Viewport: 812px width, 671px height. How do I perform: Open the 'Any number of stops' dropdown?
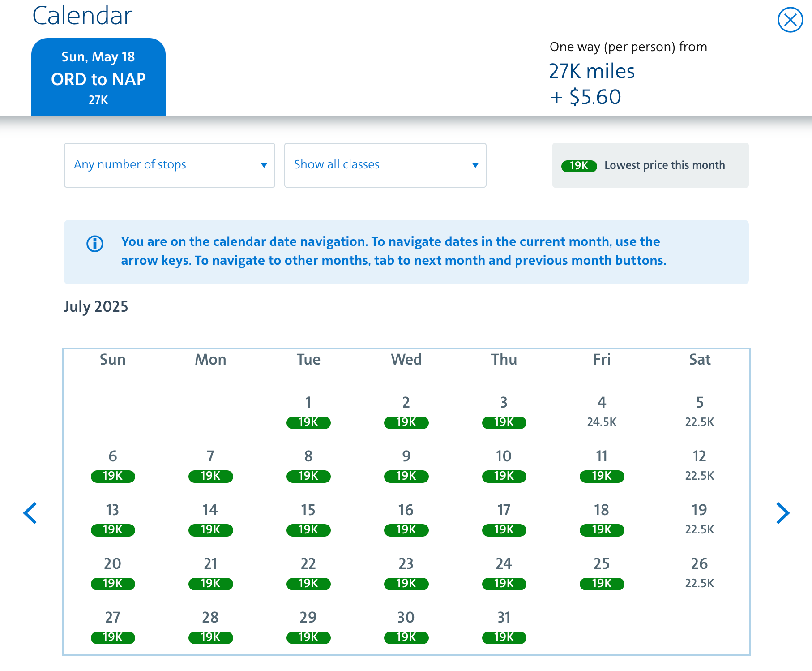click(169, 165)
